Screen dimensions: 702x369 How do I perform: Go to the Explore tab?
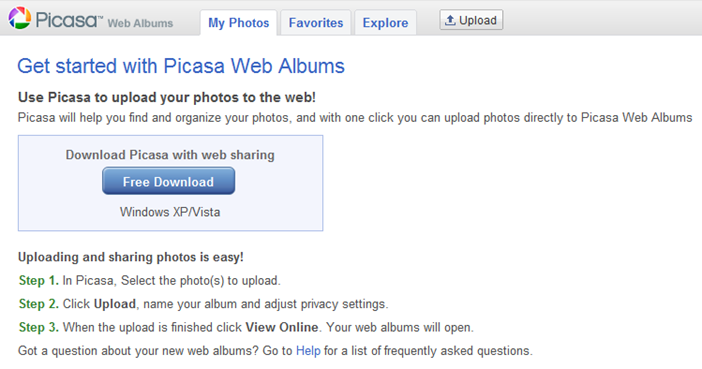click(385, 23)
